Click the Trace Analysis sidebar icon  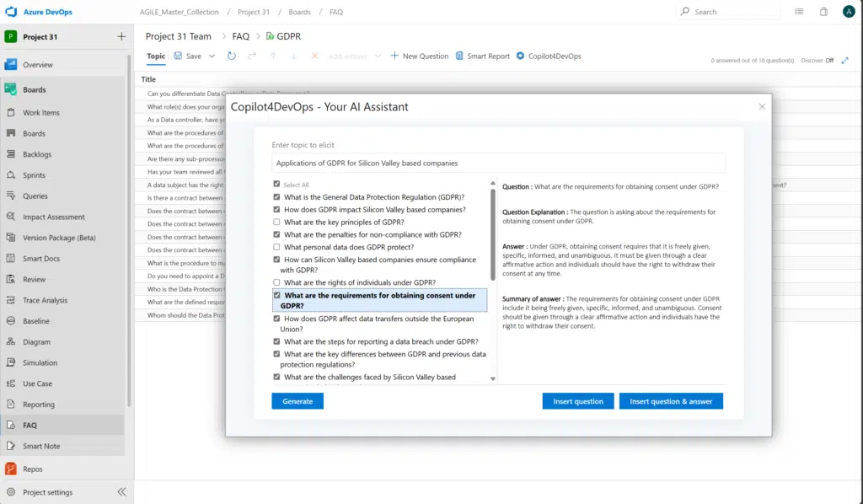click(11, 300)
